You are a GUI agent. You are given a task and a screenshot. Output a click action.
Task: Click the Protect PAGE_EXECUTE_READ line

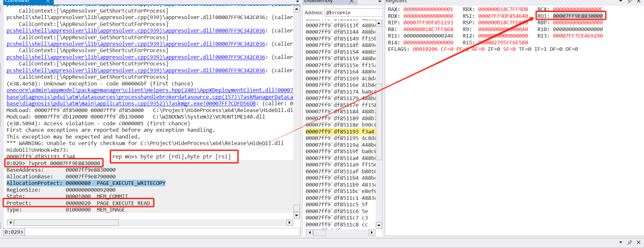pos(78,203)
